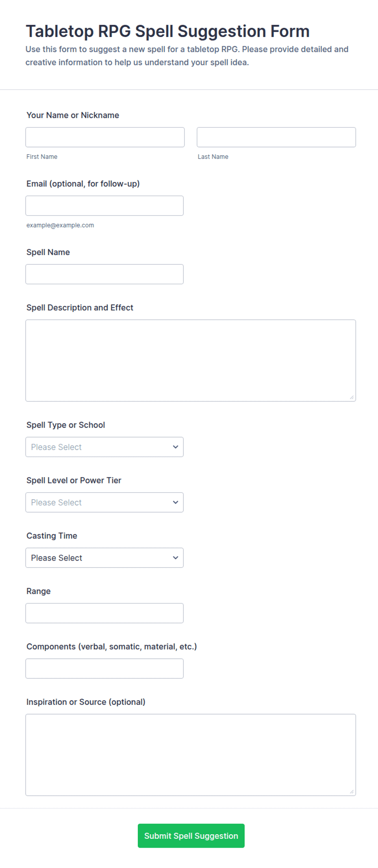Click the Spell Name input box
The image size is (378, 868).
pos(104,274)
